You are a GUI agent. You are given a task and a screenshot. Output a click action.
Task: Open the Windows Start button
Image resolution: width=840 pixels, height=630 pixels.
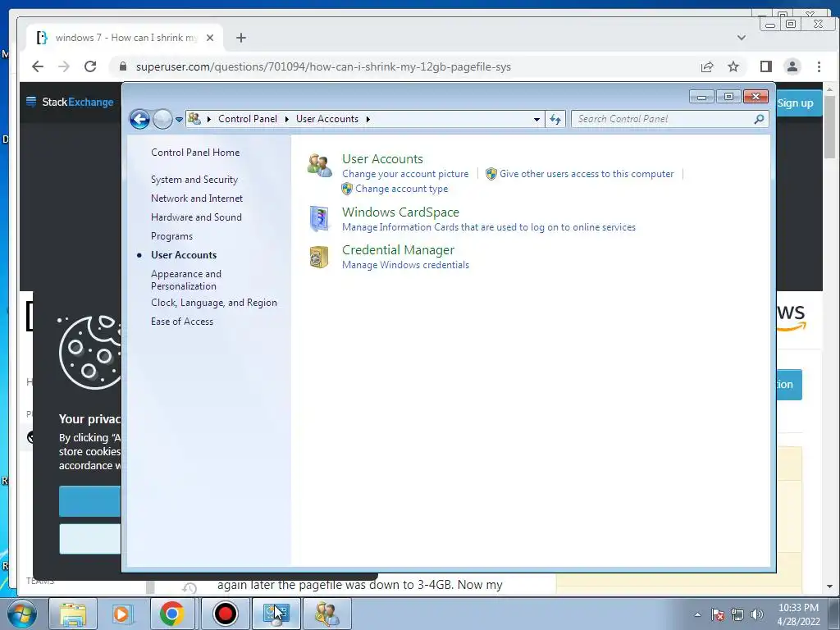click(22, 614)
